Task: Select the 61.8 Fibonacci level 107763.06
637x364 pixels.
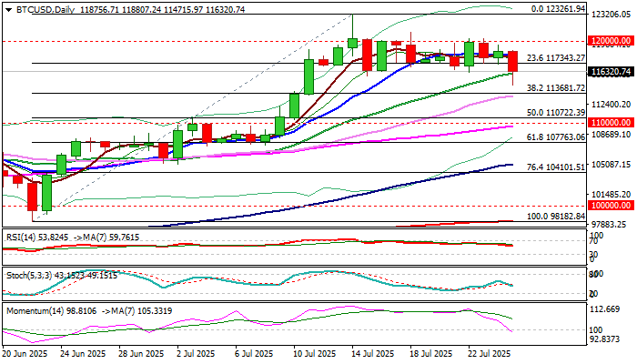Action: 556,137
